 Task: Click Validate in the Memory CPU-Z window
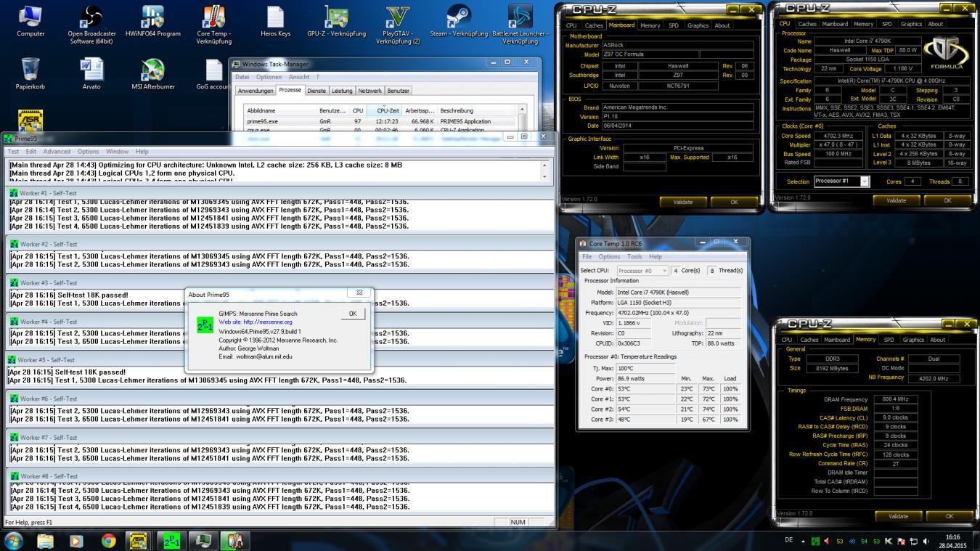[x=898, y=516]
